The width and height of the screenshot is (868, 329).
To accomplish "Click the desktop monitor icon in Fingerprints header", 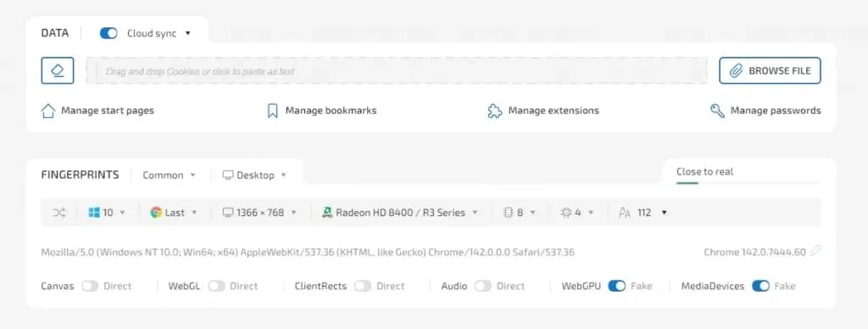I will (x=227, y=175).
